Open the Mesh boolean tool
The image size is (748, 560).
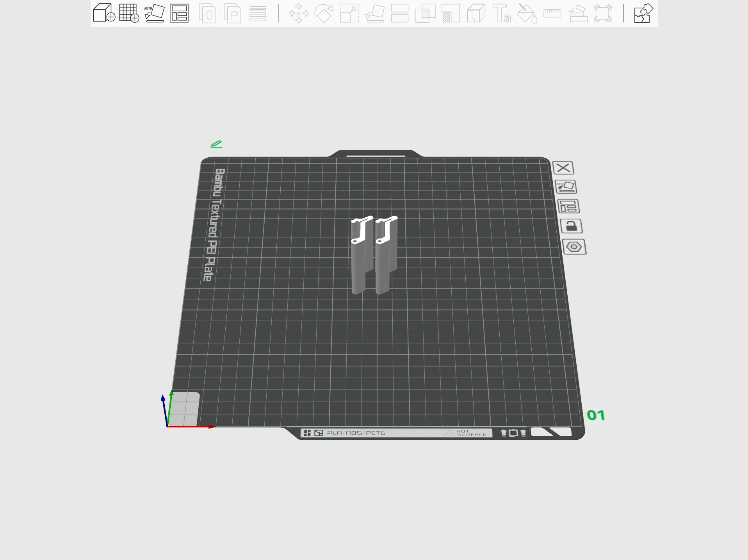(426, 14)
